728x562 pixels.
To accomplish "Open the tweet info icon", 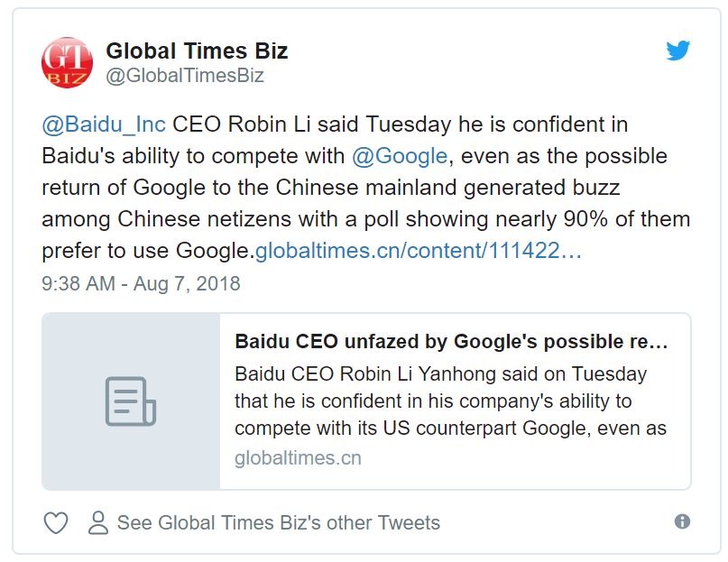I will click(682, 521).
